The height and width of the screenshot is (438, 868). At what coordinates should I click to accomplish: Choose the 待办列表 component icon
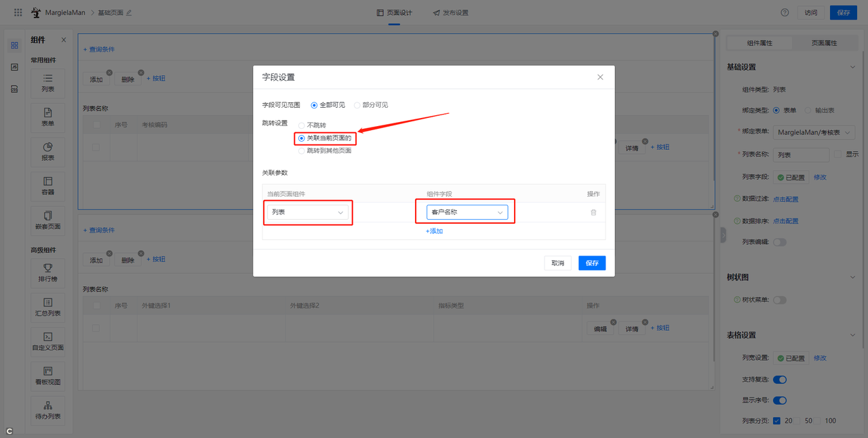point(47,406)
